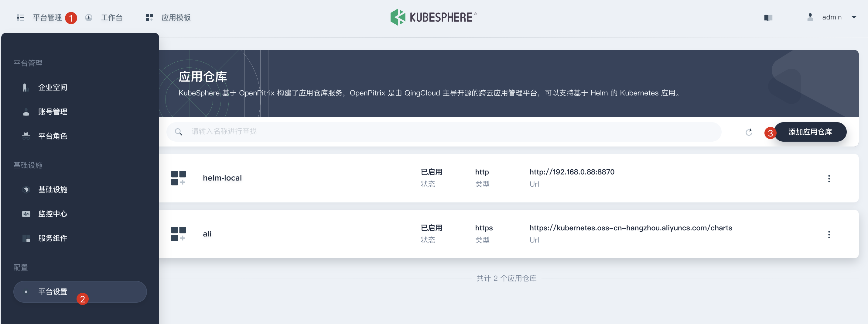Click the http://192.168.0.88:8870 URL text
This screenshot has height=324, width=868.
[x=572, y=172]
